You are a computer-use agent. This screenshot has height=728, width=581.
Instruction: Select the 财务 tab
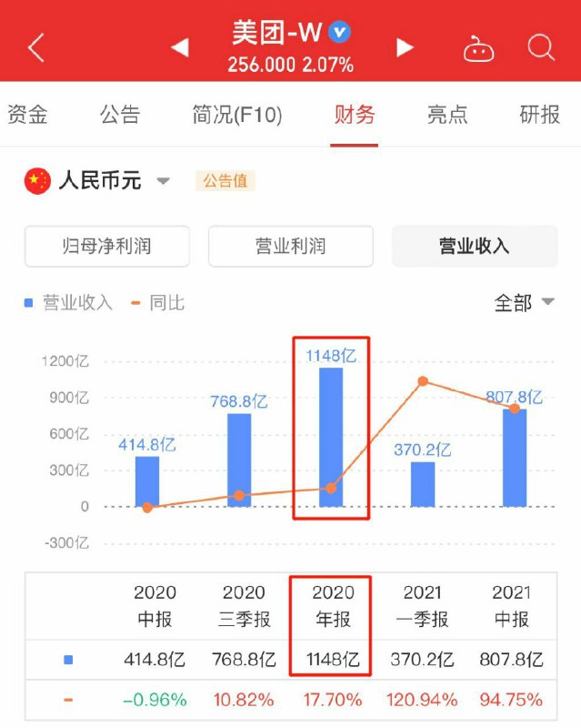pos(354,115)
